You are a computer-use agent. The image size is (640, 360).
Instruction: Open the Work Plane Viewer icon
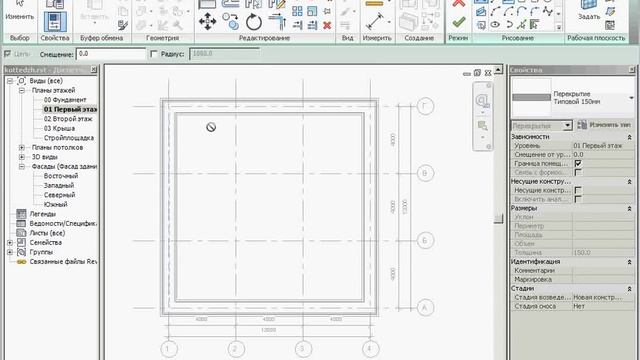point(610,24)
